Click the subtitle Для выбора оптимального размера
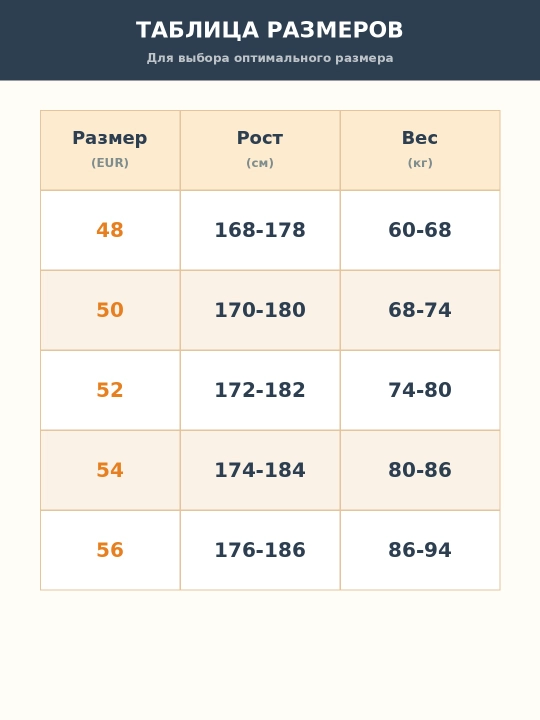The width and height of the screenshot is (540, 720). pyautogui.click(x=270, y=58)
